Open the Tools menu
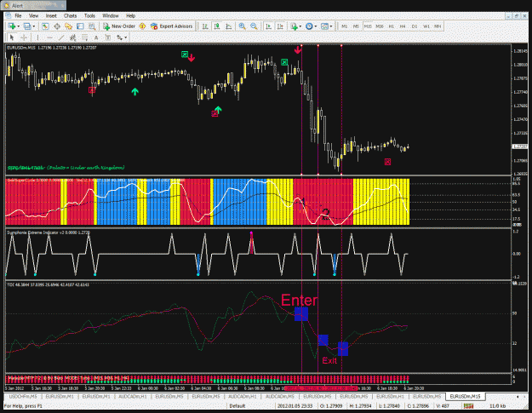This screenshot has height=413, width=532. click(89, 15)
